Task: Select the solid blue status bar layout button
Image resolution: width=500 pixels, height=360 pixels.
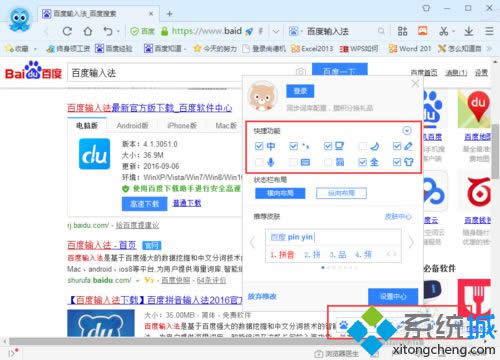Action: [x=280, y=193]
